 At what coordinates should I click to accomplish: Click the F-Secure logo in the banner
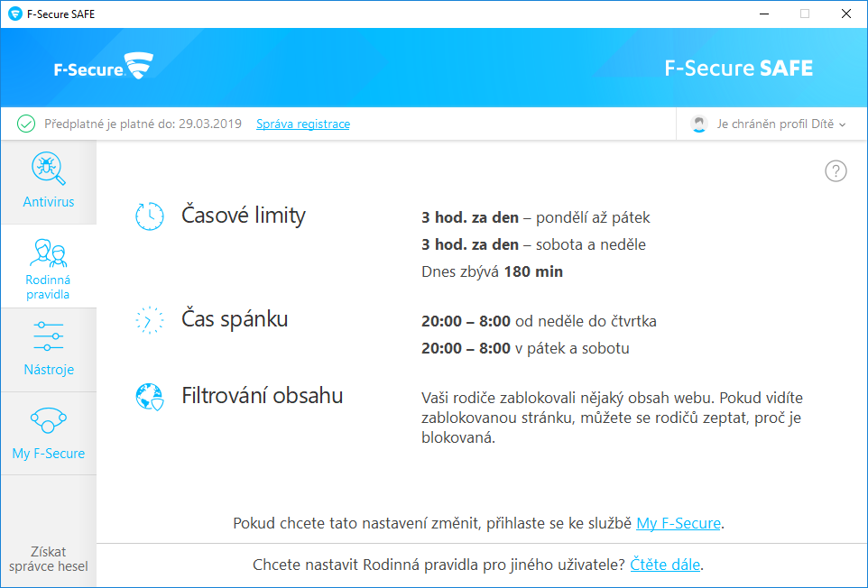[x=104, y=66]
